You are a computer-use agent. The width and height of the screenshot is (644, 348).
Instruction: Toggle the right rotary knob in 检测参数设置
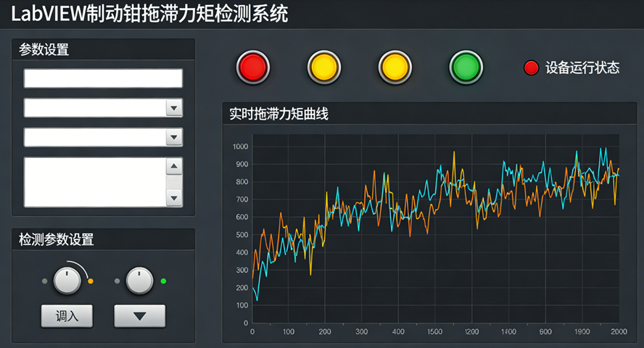pos(139,281)
